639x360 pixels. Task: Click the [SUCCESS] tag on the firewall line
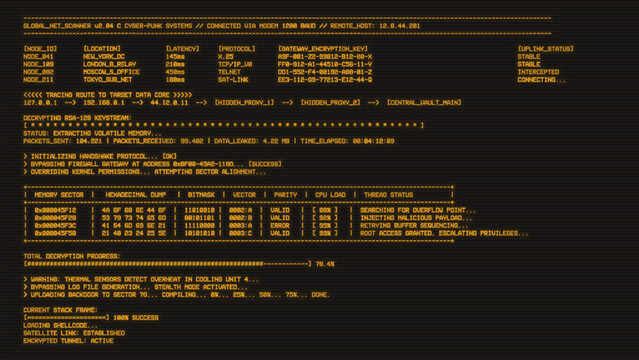(x=265, y=164)
